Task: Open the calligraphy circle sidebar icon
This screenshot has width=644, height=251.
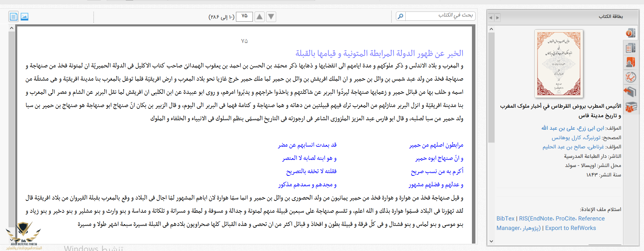Action: coord(630,77)
